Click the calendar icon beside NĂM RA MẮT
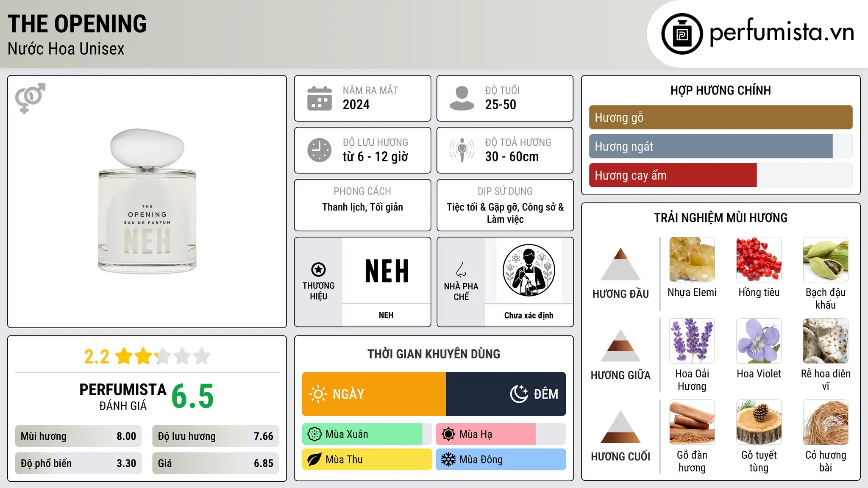868x488 pixels. (320, 98)
